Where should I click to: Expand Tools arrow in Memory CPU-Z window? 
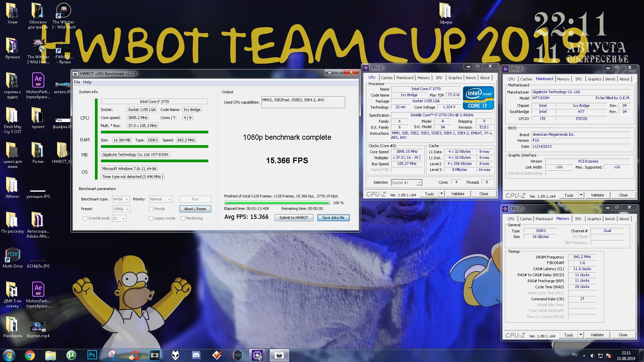pos(581,335)
